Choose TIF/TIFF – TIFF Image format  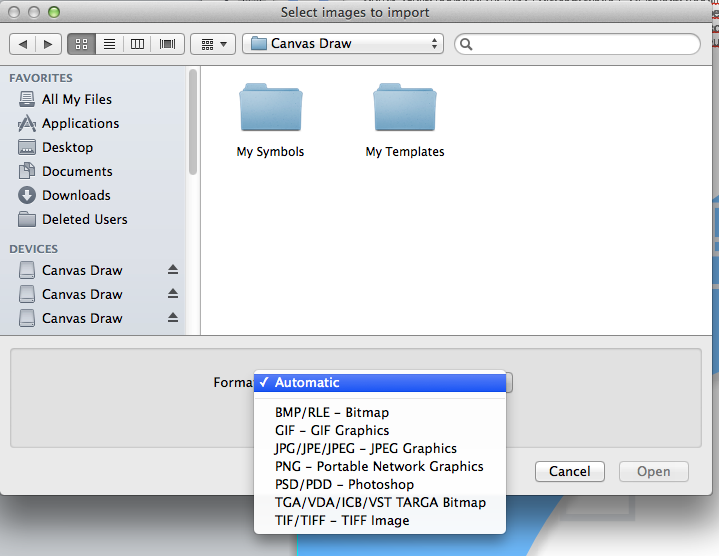click(380, 521)
